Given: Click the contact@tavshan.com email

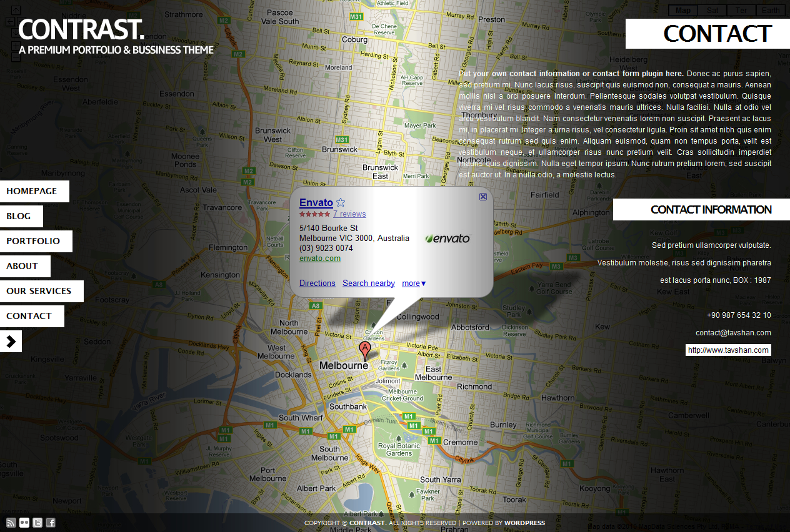Looking at the screenshot, I should pos(733,333).
